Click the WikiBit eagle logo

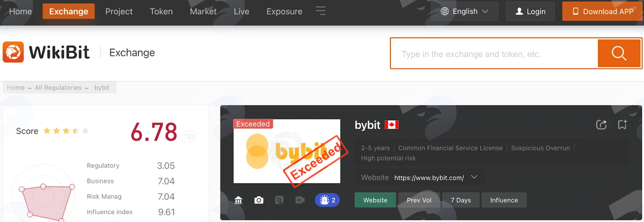pos(13,52)
